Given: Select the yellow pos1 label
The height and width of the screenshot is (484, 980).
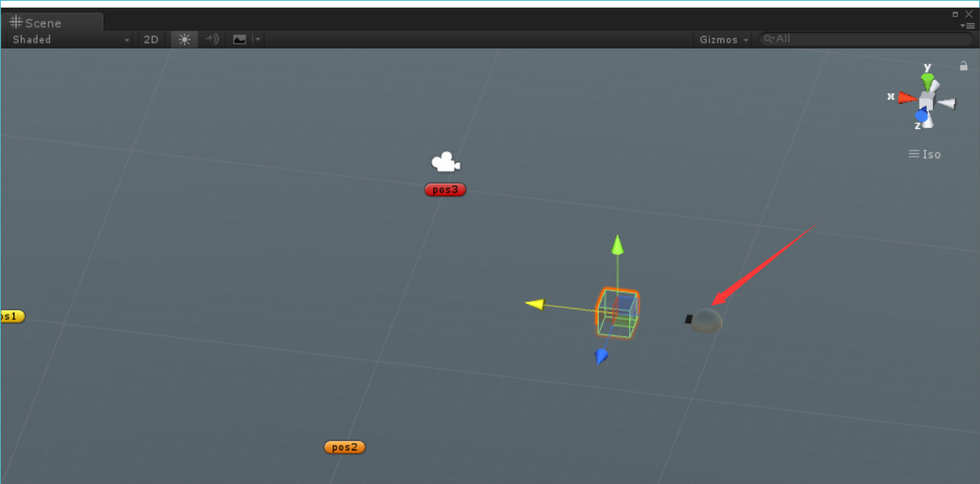Looking at the screenshot, I should (12, 316).
